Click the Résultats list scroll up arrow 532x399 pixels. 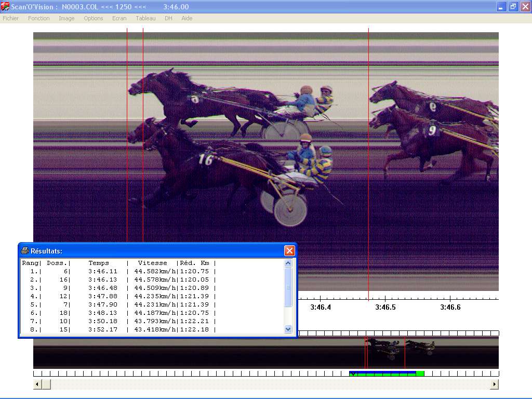[x=288, y=263]
